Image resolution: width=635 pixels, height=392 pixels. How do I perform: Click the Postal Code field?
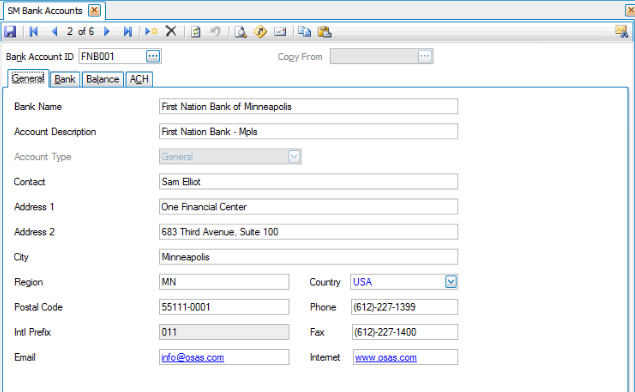click(224, 307)
